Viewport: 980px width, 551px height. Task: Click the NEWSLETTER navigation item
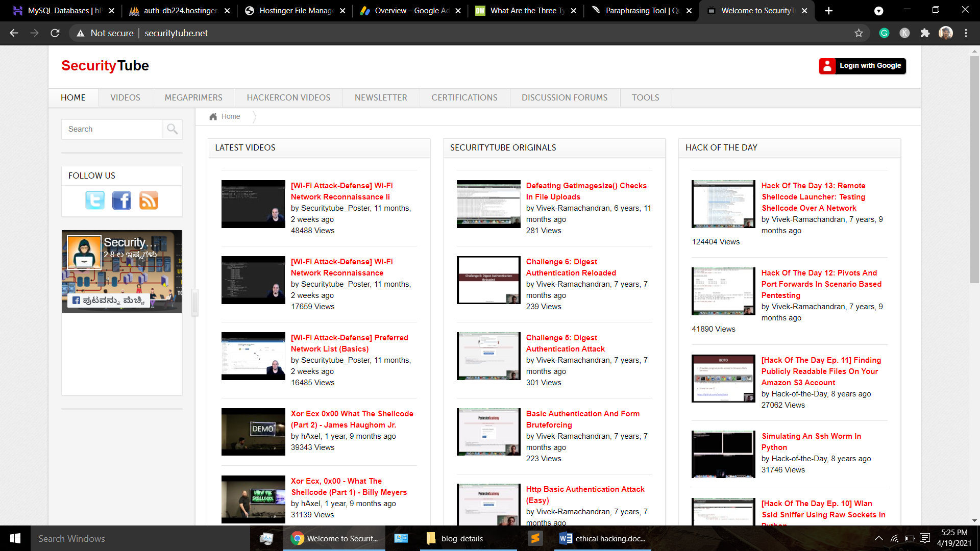pyautogui.click(x=380, y=97)
